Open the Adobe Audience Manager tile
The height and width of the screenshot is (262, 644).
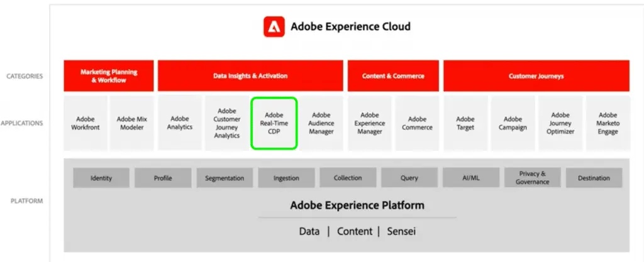click(321, 123)
